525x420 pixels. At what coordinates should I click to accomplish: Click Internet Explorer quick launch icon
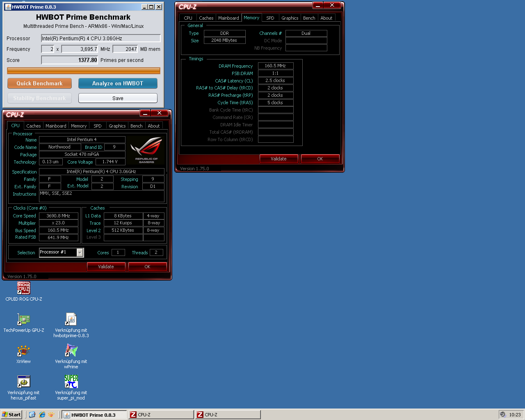coord(42,415)
